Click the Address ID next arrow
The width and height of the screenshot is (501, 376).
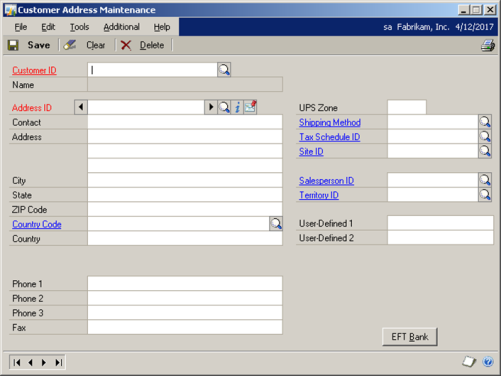coord(211,107)
